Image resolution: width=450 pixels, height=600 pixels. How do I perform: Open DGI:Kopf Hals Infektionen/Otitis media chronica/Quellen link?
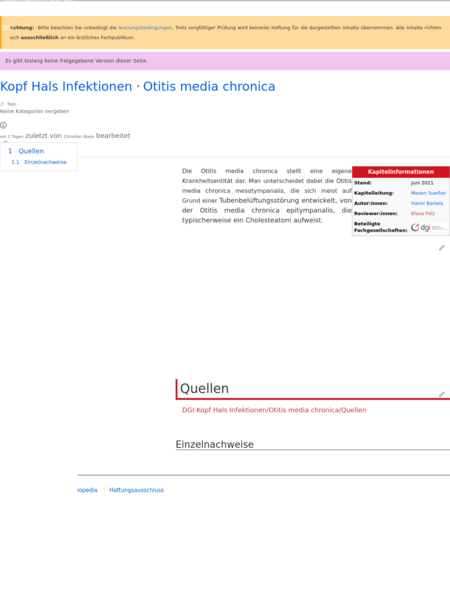274,410
